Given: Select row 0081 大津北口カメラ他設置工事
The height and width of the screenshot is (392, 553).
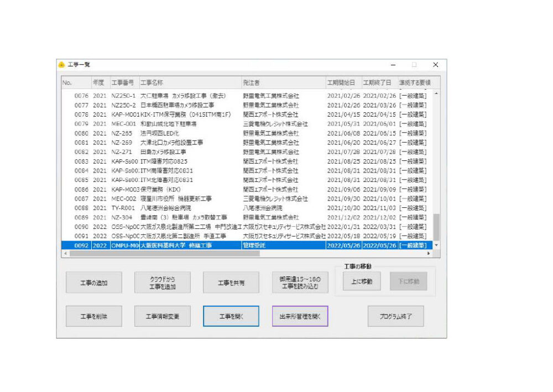Looking at the screenshot, I should tap(247, 143).
